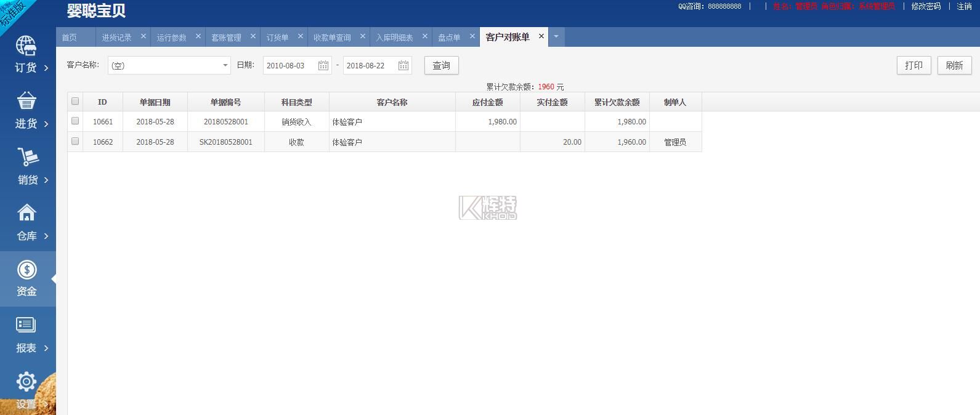The image size is (980, 415).
Task: Toggle the select-all checkbox in table header
Action: click(x=75, y=102)
